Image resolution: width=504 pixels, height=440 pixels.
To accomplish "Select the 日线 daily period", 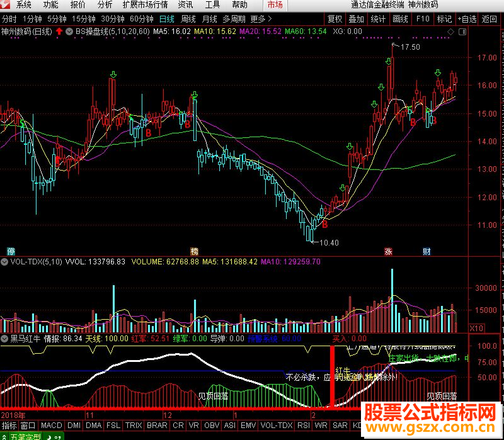I will click(167, 20).
